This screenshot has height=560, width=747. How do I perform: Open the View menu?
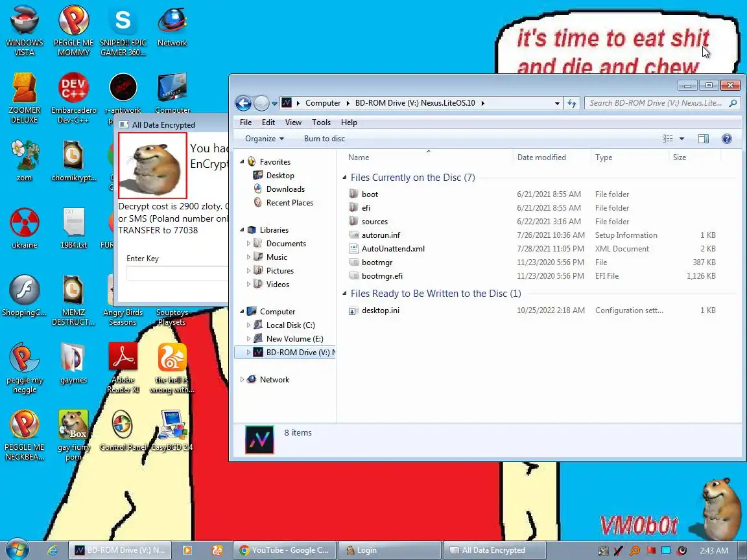pos(294,122)
